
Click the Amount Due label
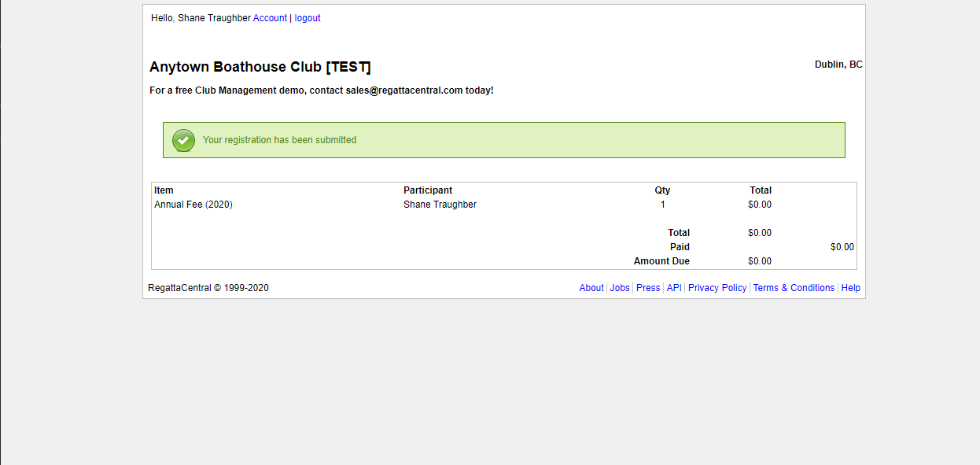click(x=661, y=261)
